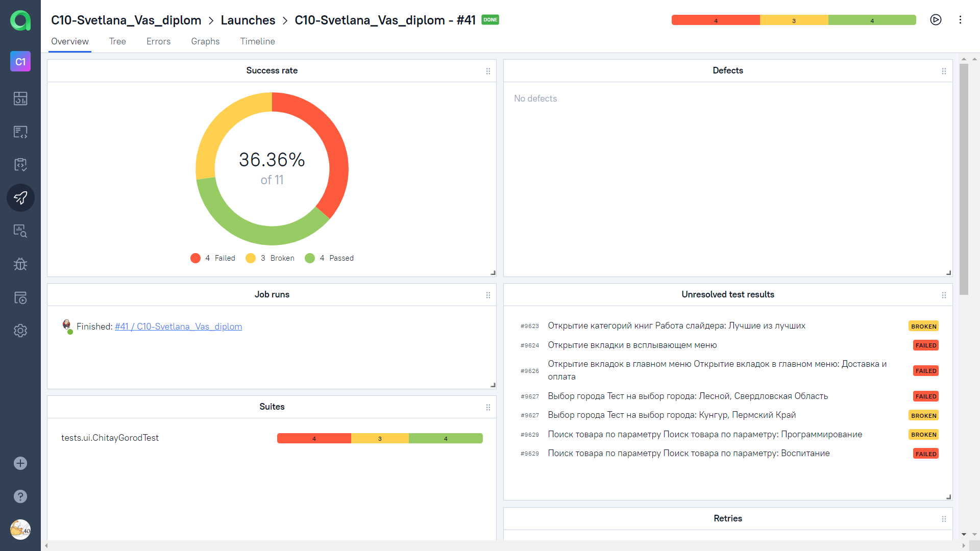Screen dimensions: 980x551
Task: Open project Settings gear icon
Action: click(20, 331)
